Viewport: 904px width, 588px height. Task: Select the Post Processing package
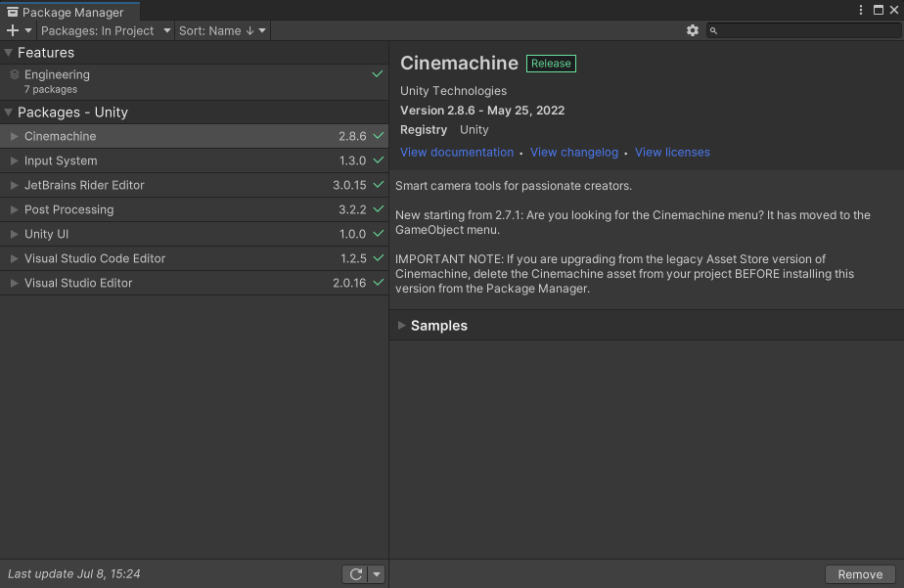pyautogui.click(x=195, y=209)
